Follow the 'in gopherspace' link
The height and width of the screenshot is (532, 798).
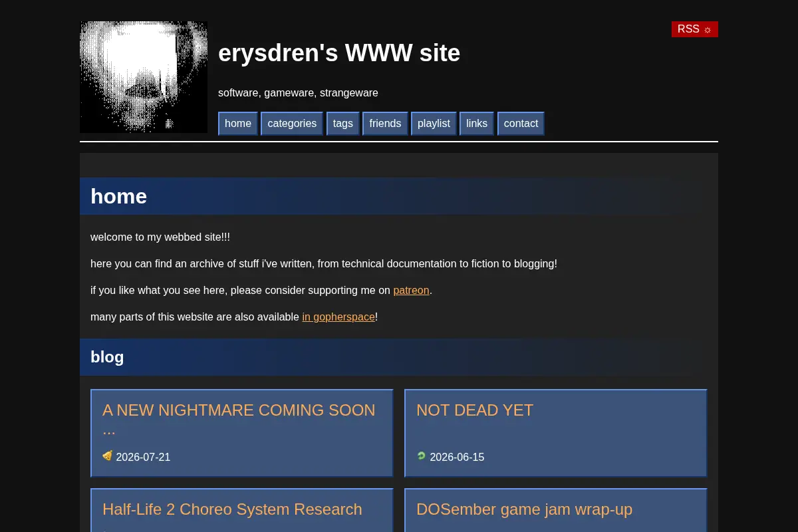tap(338, 317)
